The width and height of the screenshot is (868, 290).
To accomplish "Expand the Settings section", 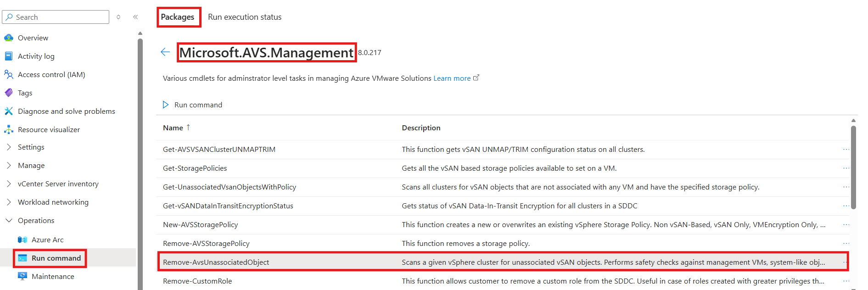I will pyautogui.click(x=9, y=147).
